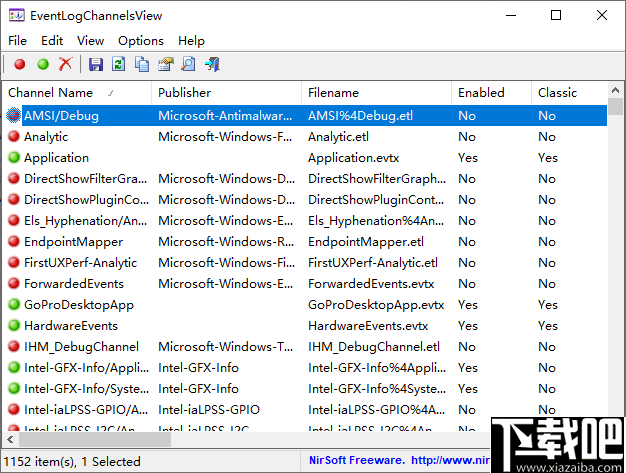The height and width of the screenshot is (473, 626).
Task: Click green icon beside Intel-GFX-Info/Appli...
Action: tap(14, 367)
